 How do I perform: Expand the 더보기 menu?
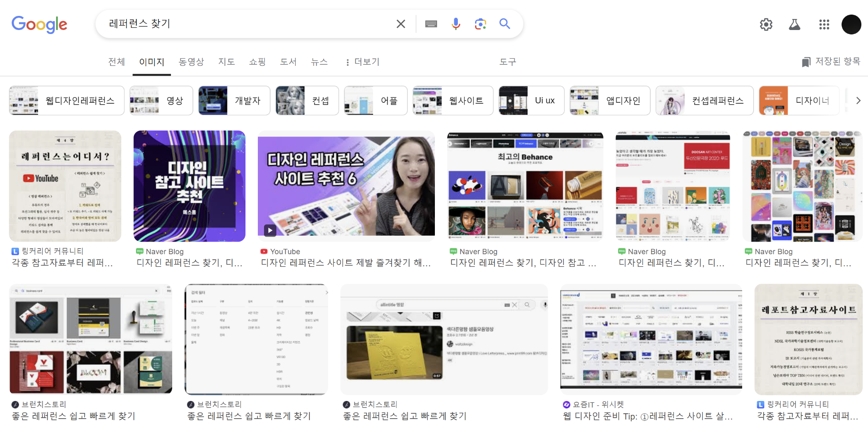[x=362, y=62]
